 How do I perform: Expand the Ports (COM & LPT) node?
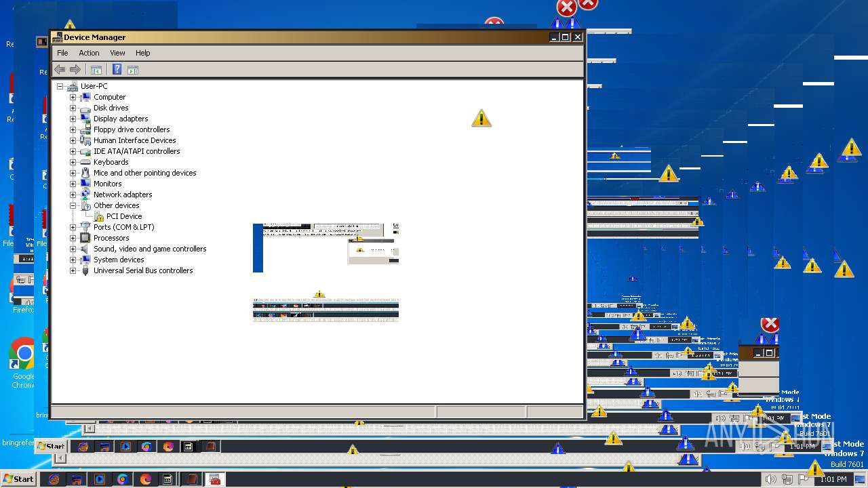click(x=73, y=227)
